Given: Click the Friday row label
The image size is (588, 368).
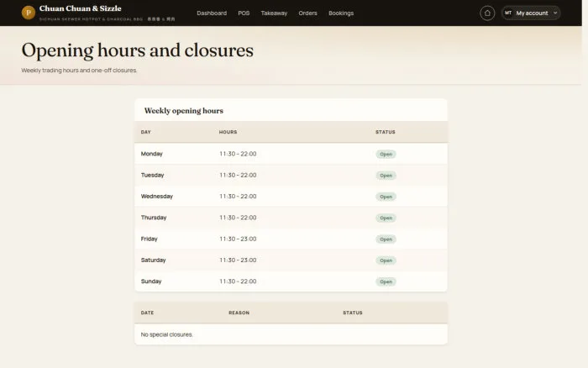Looking at the screenshot, I should click(149, 239).
